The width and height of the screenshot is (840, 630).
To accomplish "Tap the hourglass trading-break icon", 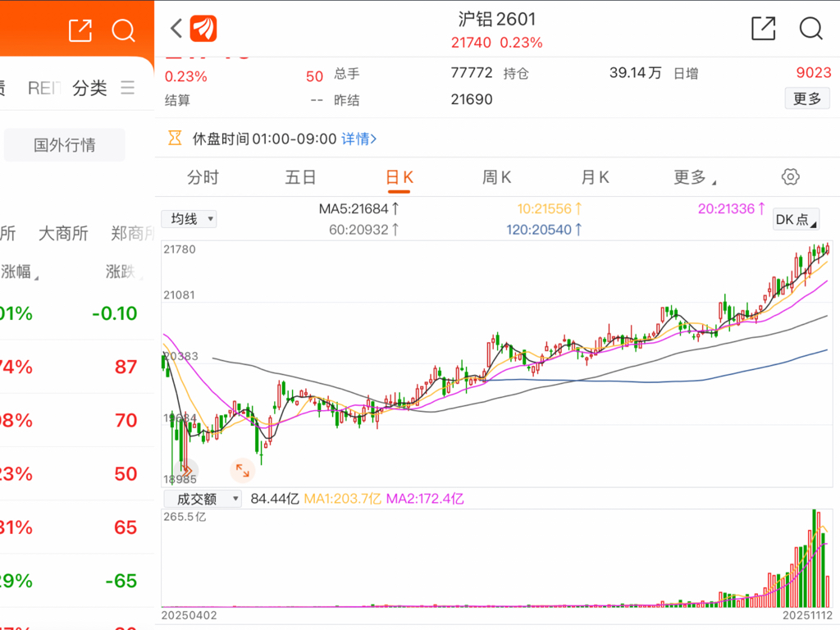I will coord(175,138).
